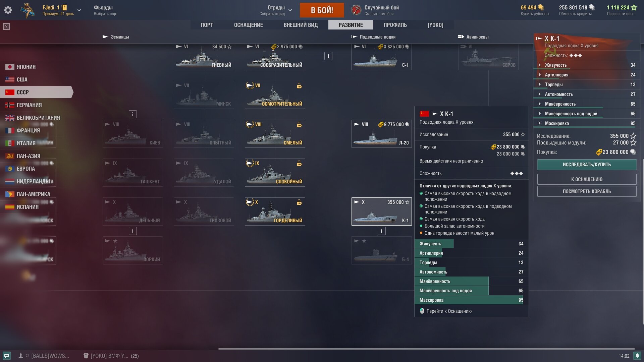Click lock icon on Осмотрительный ship
Screen dimensions: 644x362
(299, 86)
